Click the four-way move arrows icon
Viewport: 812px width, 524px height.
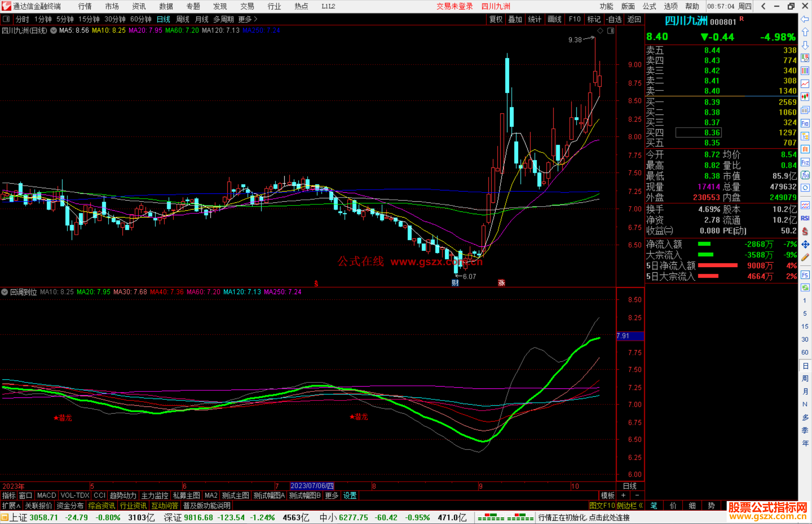(x=805, y=245)
